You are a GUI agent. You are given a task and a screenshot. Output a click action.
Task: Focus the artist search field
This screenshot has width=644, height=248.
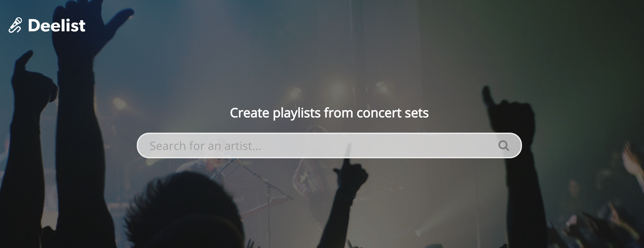coord(329,145)
